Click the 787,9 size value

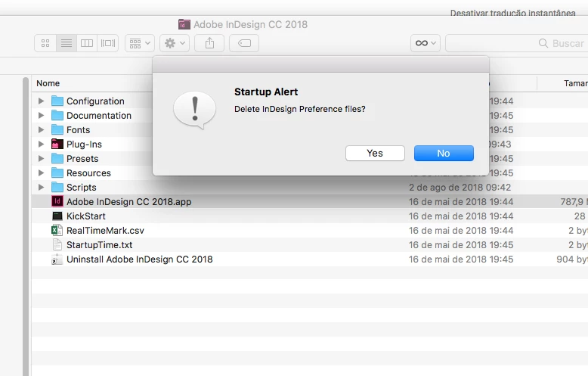pos(573,202)
